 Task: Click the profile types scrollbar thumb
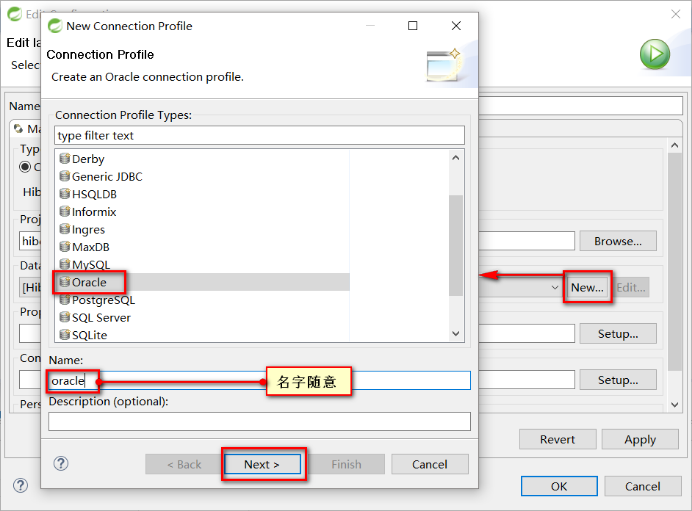[x=455, y=245]
